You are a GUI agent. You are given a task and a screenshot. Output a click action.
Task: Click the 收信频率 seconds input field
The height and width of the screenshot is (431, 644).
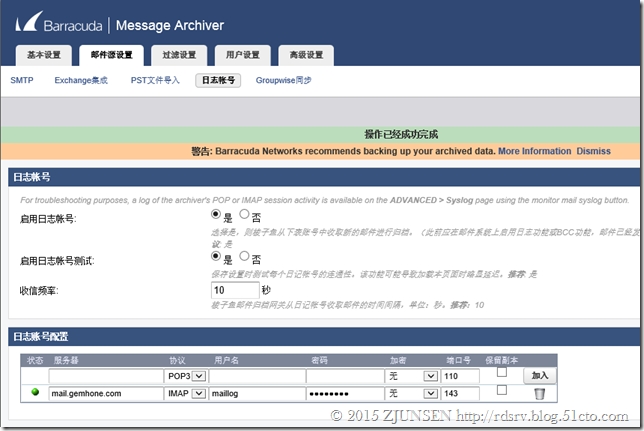coord(235,290)
